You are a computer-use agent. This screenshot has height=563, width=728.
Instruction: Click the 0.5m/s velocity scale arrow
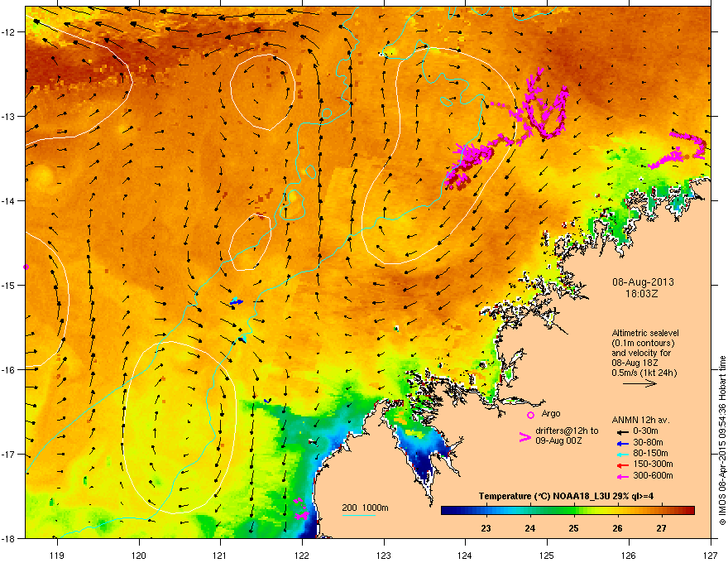639,383
